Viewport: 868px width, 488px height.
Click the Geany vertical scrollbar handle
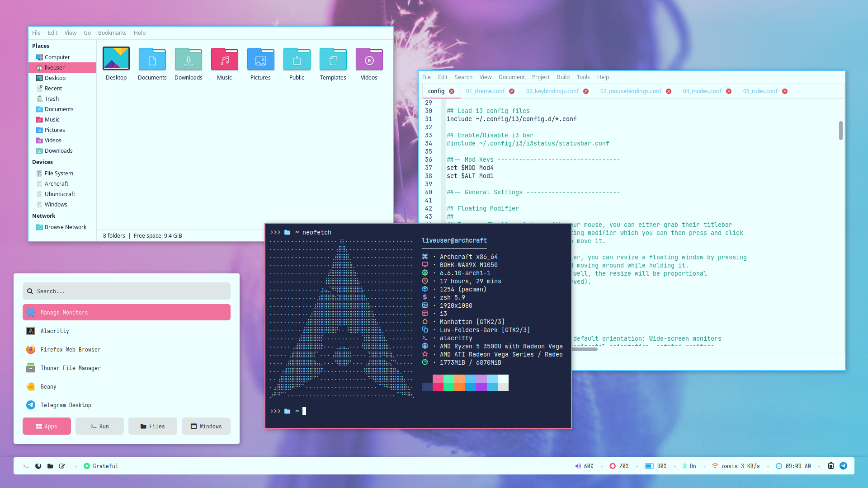(840, 131)
